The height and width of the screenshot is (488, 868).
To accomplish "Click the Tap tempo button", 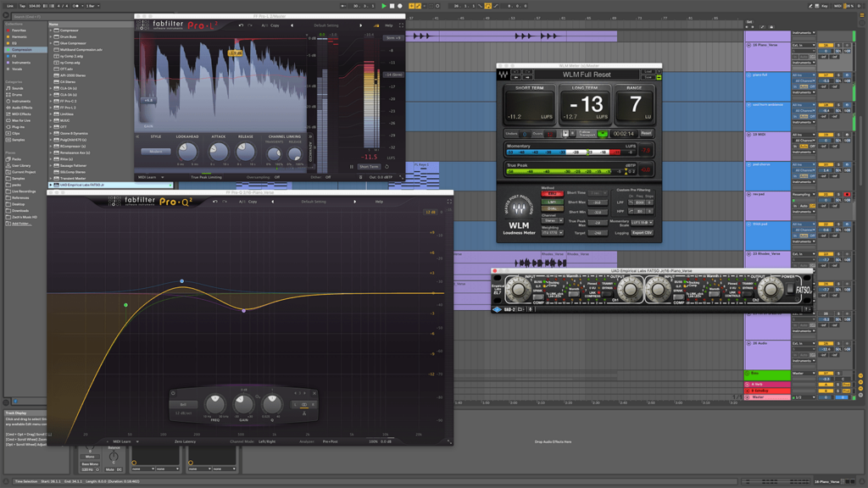I will 22,6.
